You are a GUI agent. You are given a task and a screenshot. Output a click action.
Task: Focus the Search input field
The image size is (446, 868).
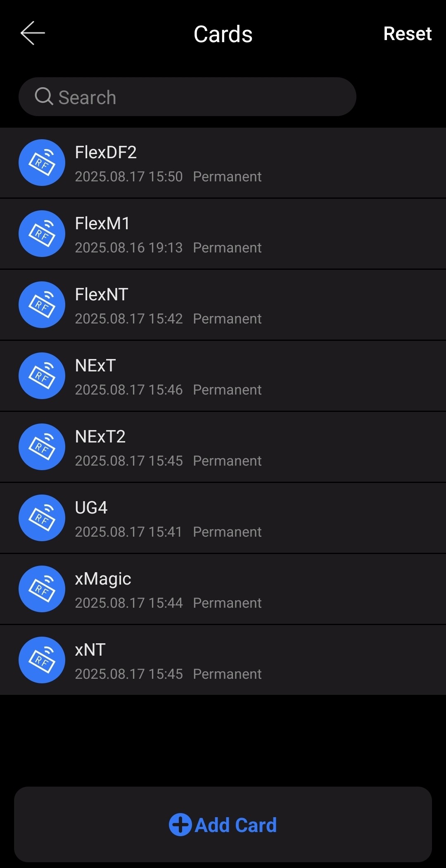click(198, 97)
